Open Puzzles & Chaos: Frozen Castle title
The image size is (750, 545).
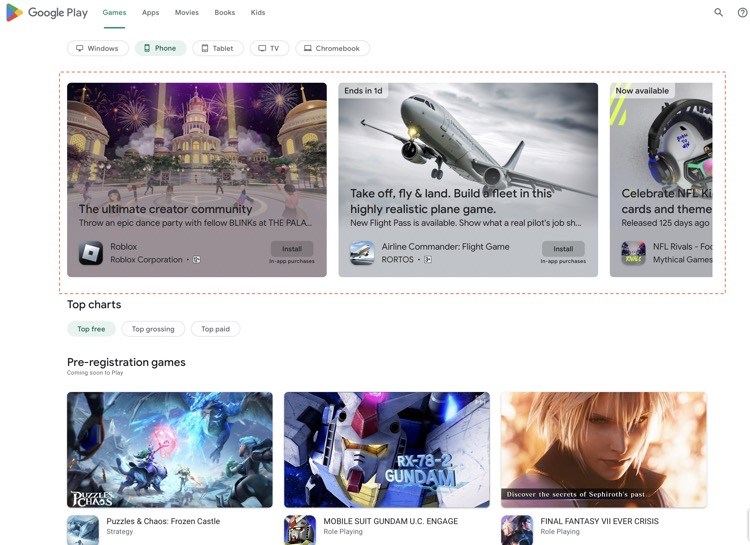163,521
